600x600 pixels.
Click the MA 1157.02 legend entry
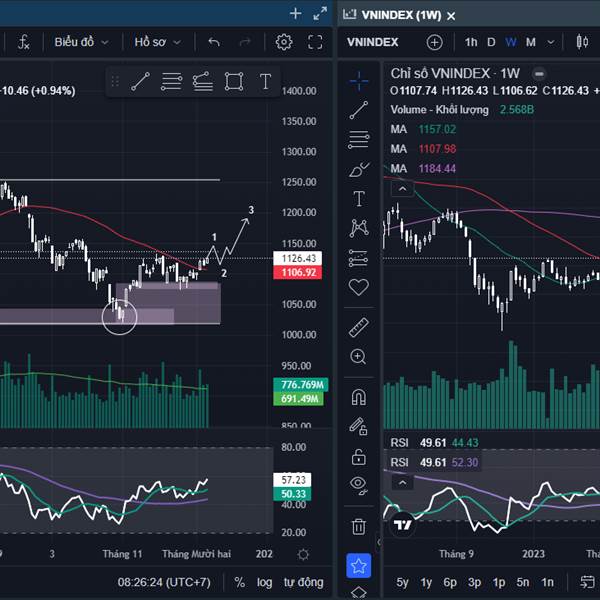coord(423,129)
